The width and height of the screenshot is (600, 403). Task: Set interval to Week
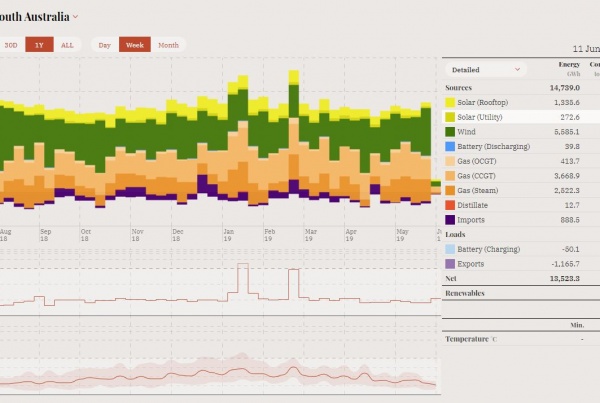pos(134,45)
